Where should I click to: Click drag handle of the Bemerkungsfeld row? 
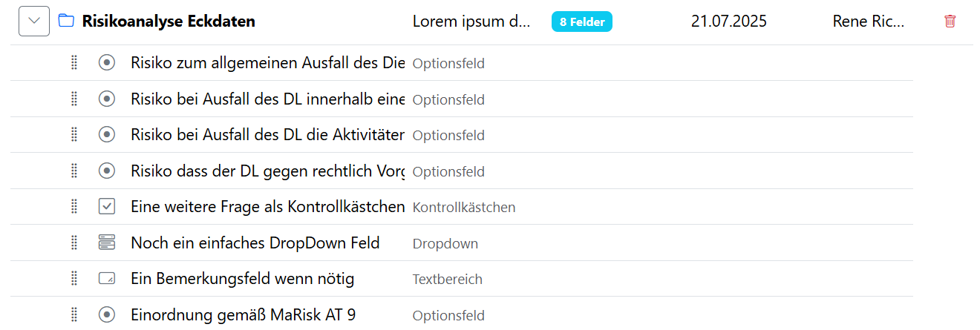click(x=74, y=279)
